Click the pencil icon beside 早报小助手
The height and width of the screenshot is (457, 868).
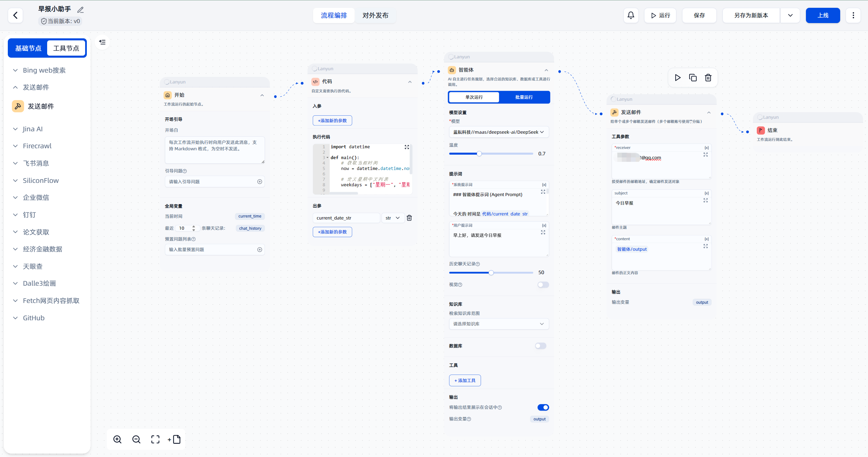(80, 10)
